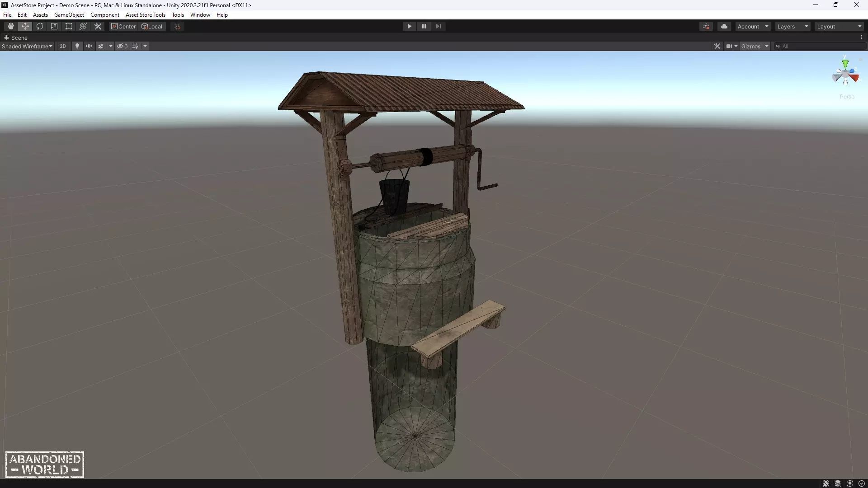Toggle scene audio speaker icon
The image size is (868, 488).
[x=89, y=46]
